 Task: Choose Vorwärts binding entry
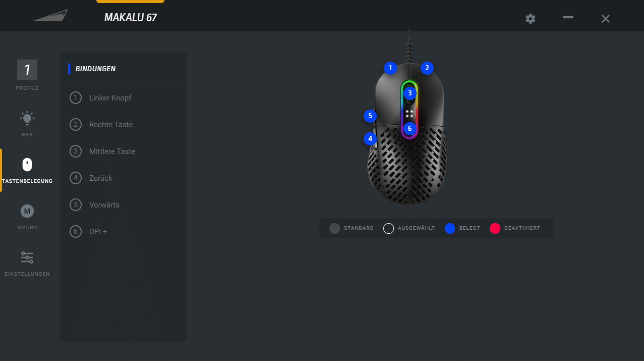(x=123, y=205)
